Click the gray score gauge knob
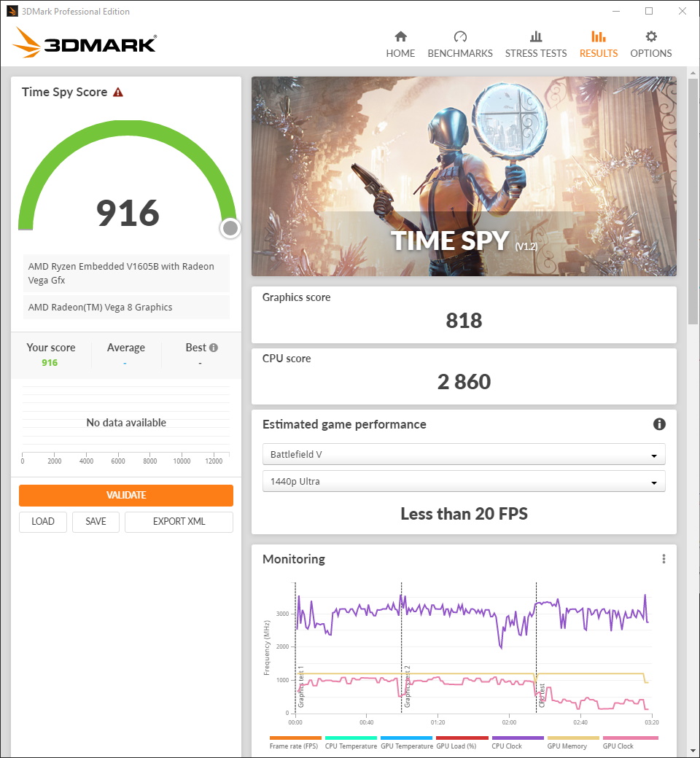Image resolution: width=700 pixels, height=758 pixels. (x=230, y=228)
